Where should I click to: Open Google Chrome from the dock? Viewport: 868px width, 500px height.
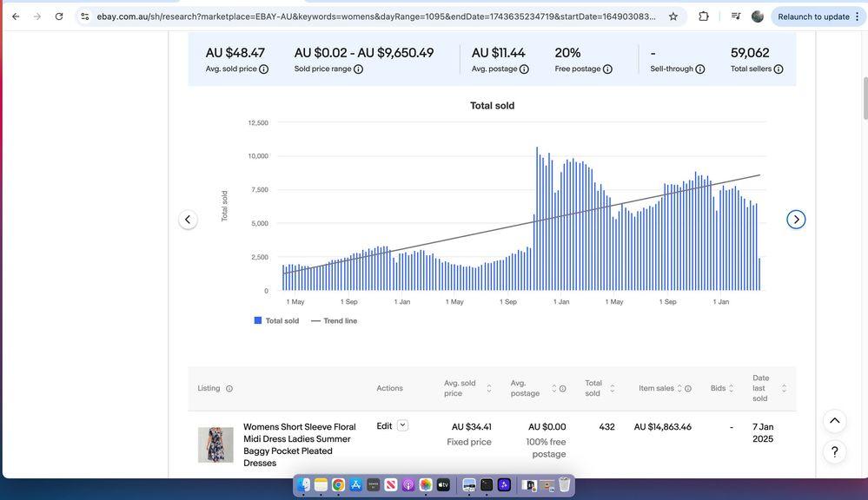(x=338, y=485)
